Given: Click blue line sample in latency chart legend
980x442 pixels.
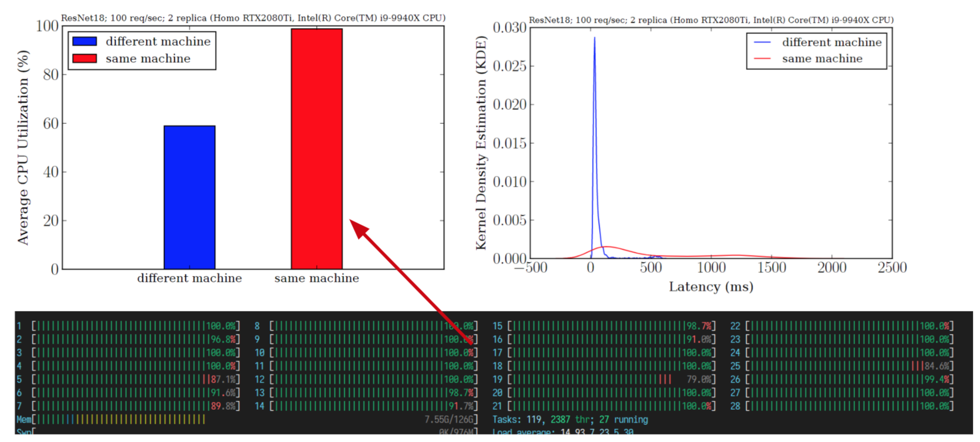Looking at the screenshot, I should point(762,42).
